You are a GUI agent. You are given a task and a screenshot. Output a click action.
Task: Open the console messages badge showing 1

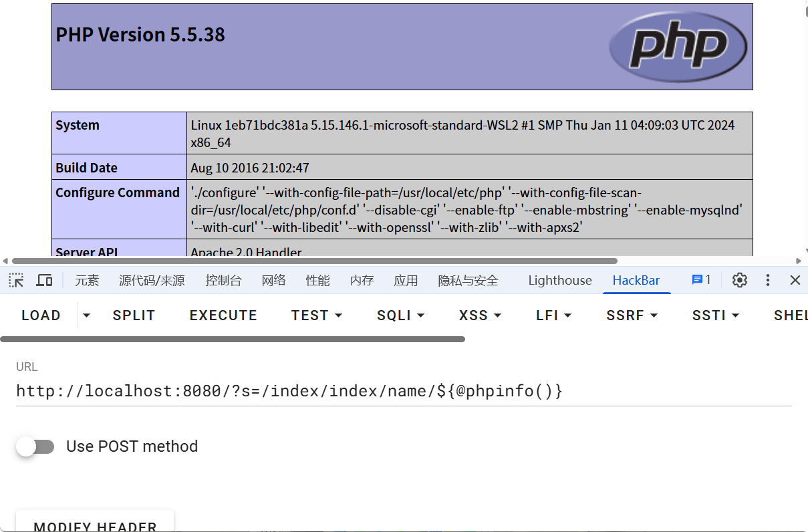click(x=701, y=280)
